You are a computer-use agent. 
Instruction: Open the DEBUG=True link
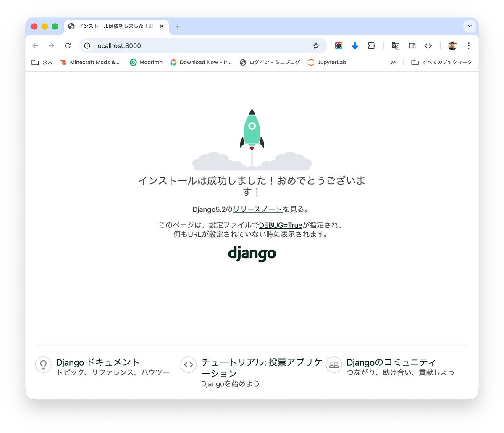[x=281, y=225]
